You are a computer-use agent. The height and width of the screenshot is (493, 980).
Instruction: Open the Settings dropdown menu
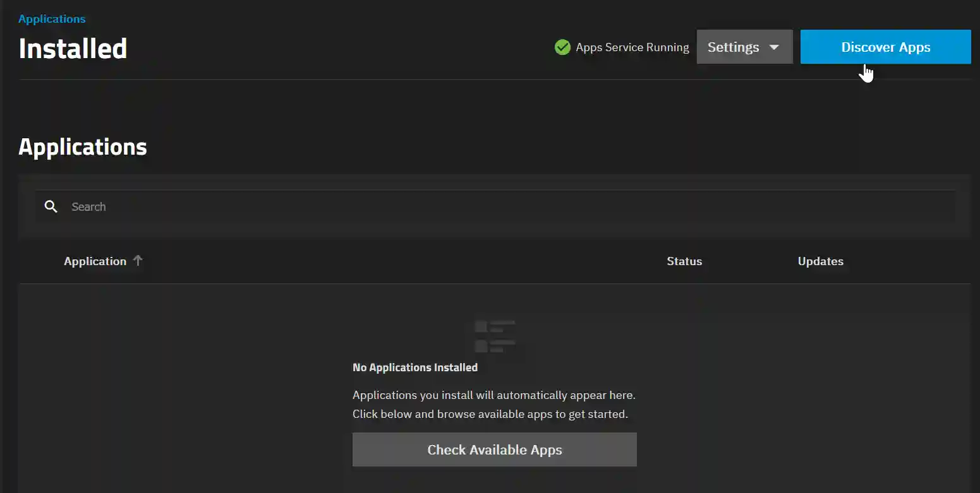pyautogui.click(x=744, y=47)
